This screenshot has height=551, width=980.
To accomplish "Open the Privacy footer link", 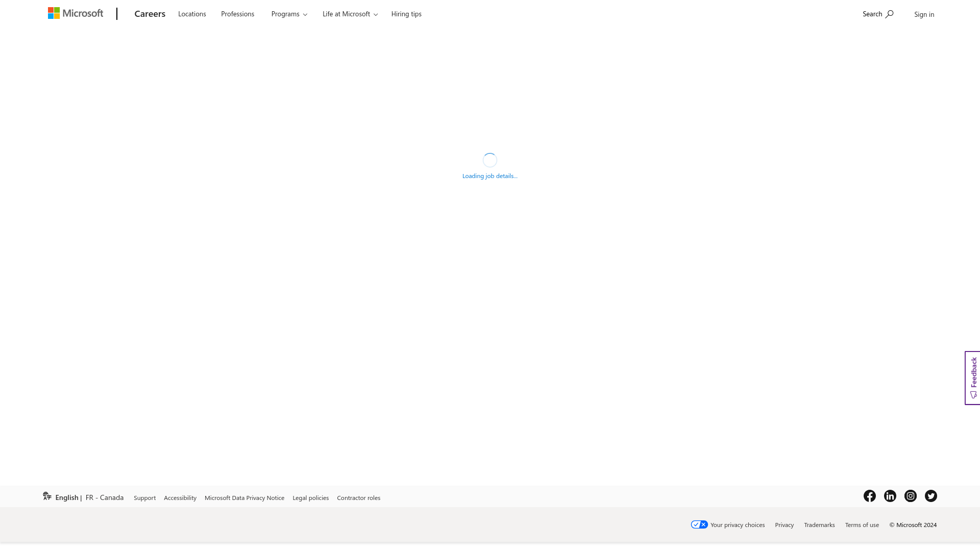I will pyautogui.click(x=785, y=525).
